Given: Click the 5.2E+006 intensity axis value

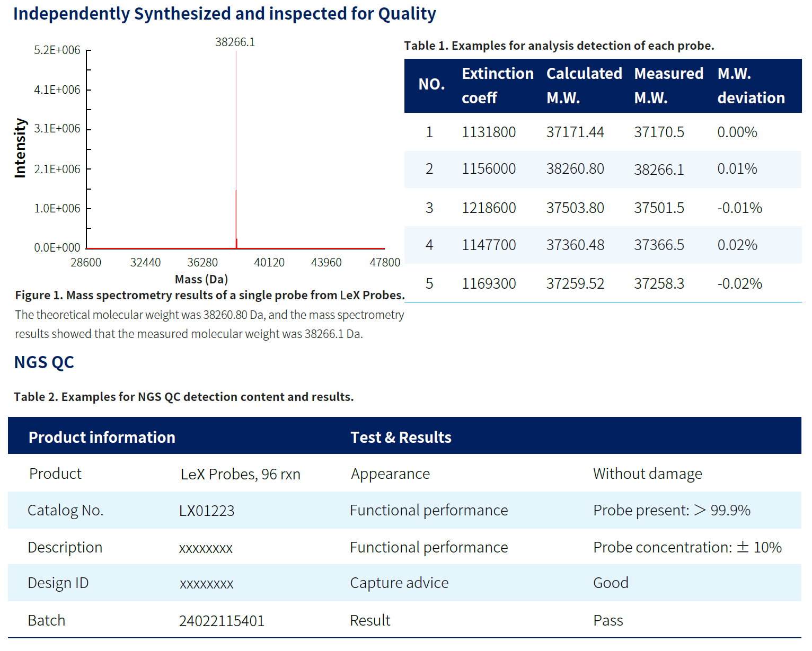Looking at the screenshot, I should pos(57,50).
